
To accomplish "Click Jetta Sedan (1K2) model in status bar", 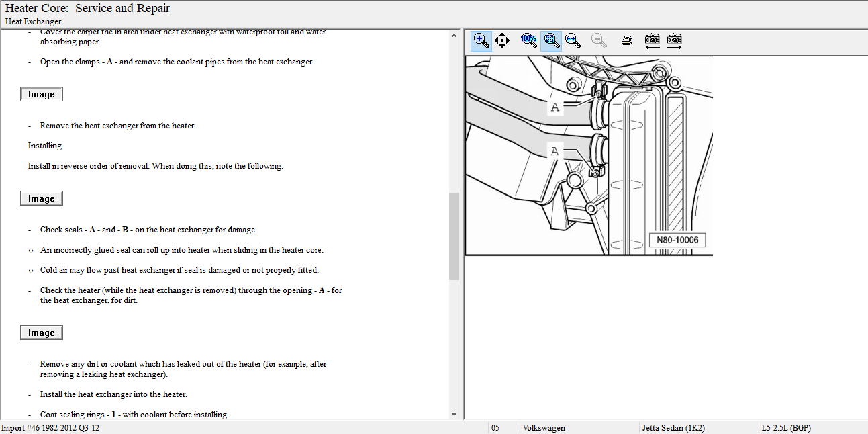I will (x=673, y=428).
